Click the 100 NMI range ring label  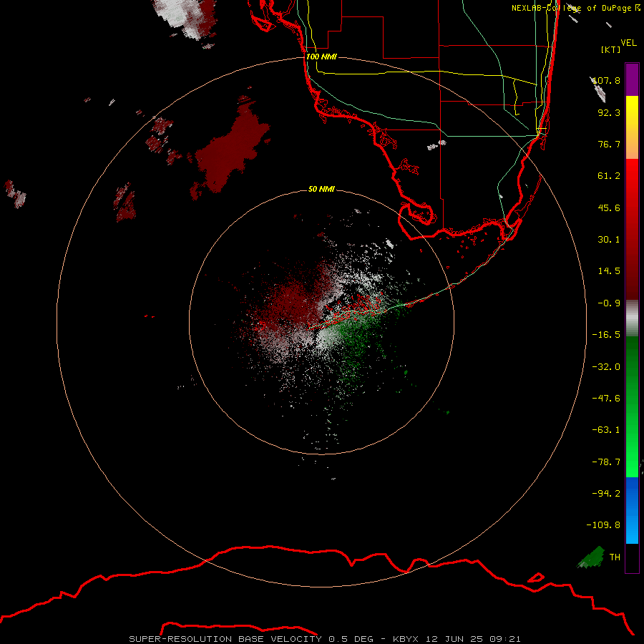[x=321, y=57]
